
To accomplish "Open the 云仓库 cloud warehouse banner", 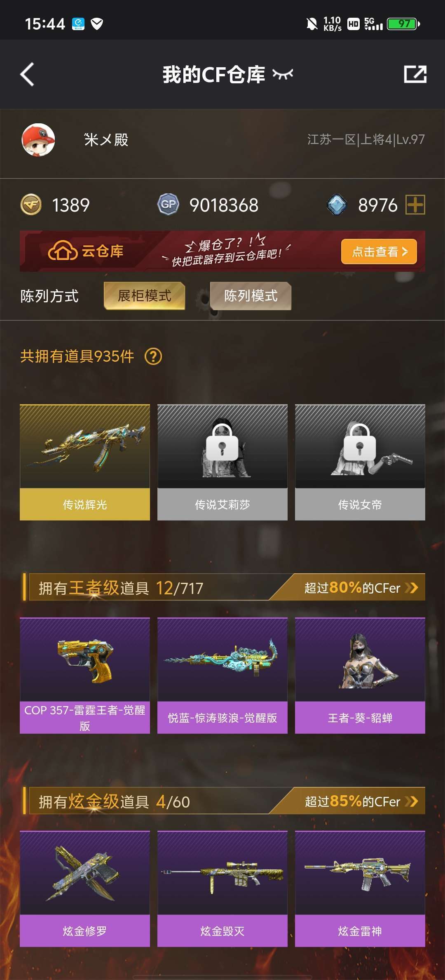I will pyautogui.click(x=222, y=251).
